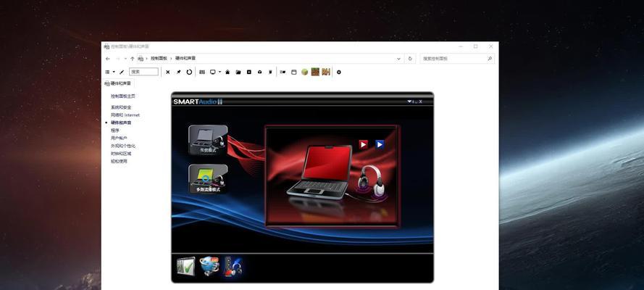Click the wooden fence icon in toolbar

pyautogui.click(x=326, y=72)
